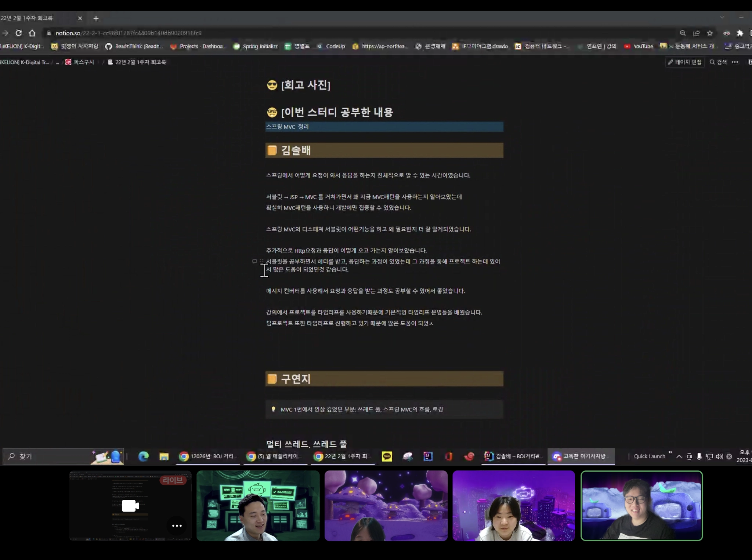752x560 pixels.
Task: Switch to 12026번 BOJ taskbar window
Action: tap(208, 456)
